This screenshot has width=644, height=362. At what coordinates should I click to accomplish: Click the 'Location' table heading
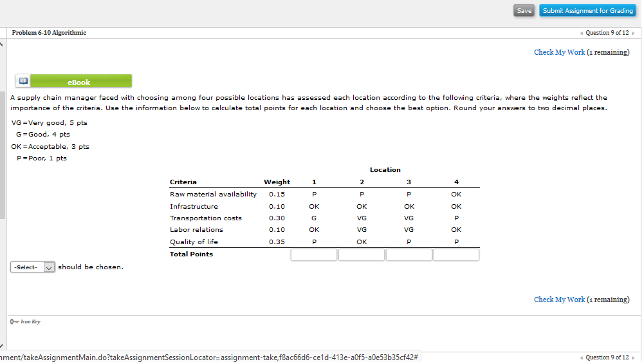pos(385,170)
